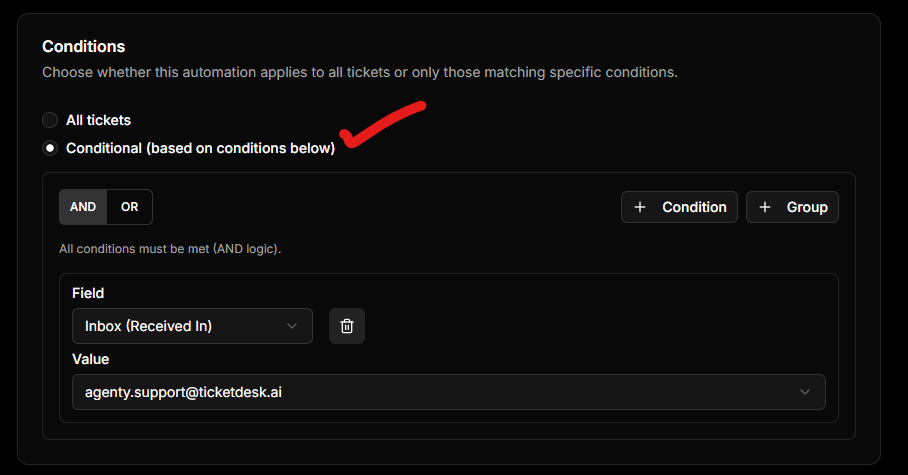Switch condition logic to OR
The height and width of the screenshot is (475, 908).
pyautogui.click(x=130, y=207)
